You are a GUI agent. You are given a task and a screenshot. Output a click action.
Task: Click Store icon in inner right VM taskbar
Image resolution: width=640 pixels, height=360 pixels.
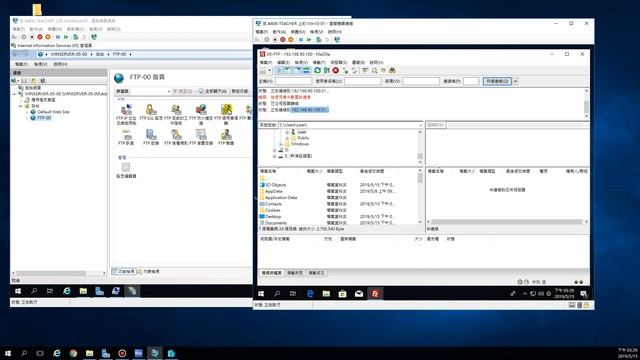[x=342, y=293]
